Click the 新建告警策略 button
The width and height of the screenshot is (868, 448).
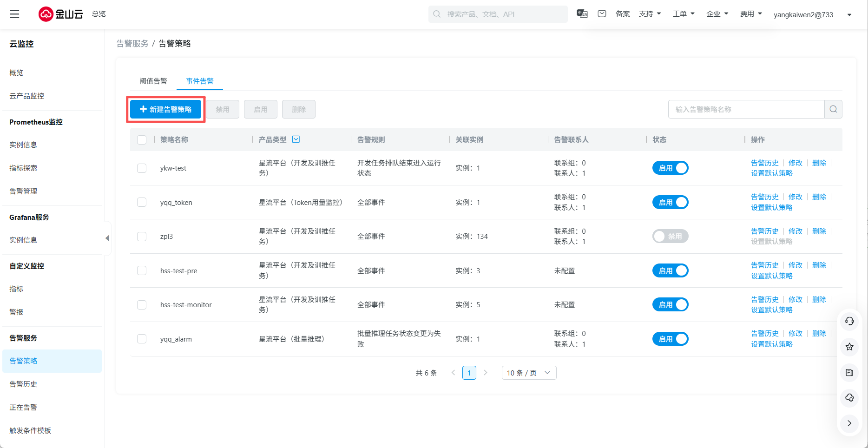165,109
